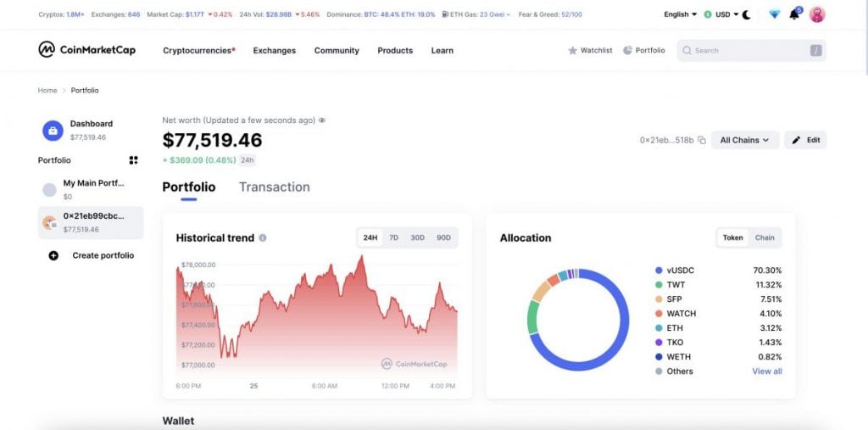Copy wallet address 0x21eb...518b
This screenshot has height=430, width=868.
tap(702, 140)
